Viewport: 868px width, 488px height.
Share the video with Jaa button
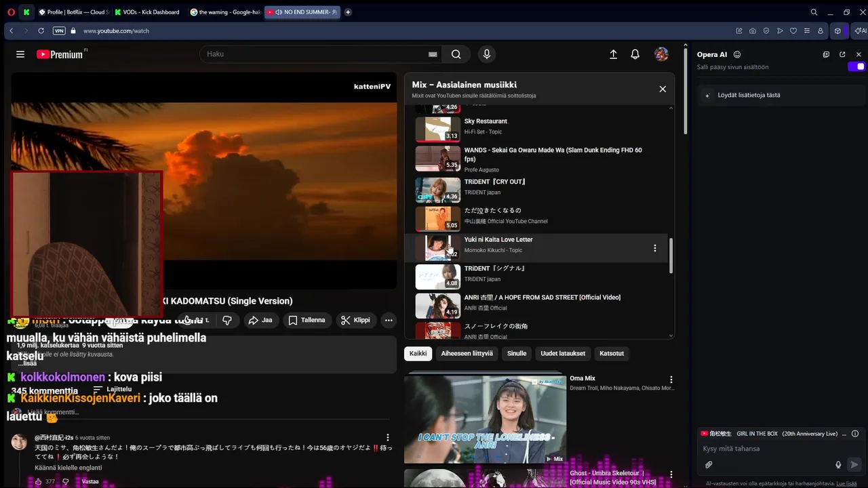[260, 320]
